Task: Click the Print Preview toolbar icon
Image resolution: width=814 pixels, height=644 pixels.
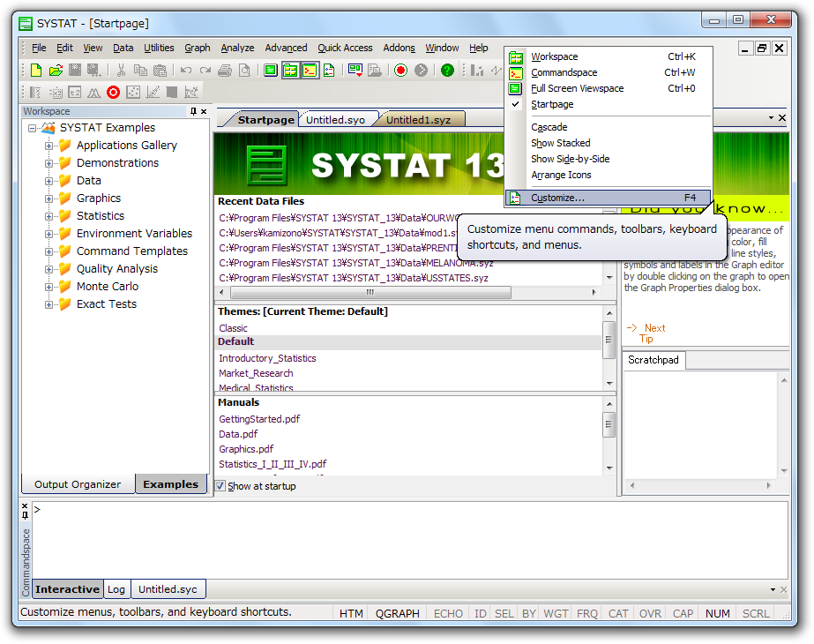Action: [x=244, y=70]
